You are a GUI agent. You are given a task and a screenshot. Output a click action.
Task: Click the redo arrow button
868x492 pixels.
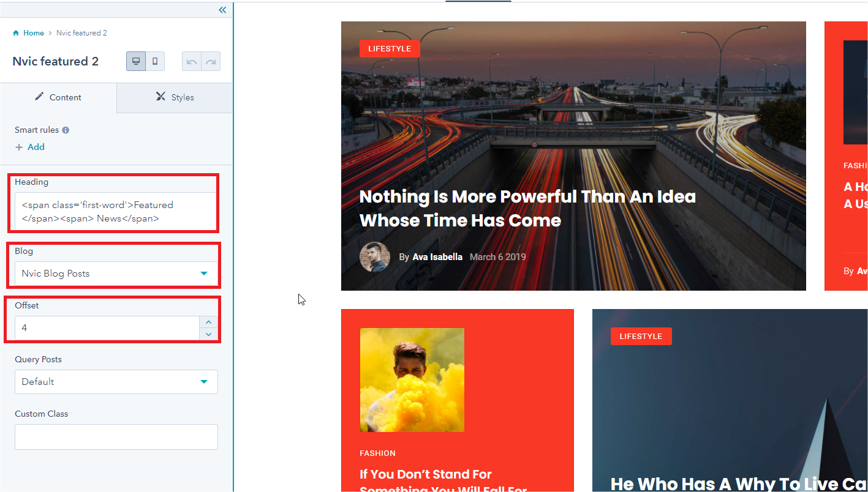click(x=211, y=62)
